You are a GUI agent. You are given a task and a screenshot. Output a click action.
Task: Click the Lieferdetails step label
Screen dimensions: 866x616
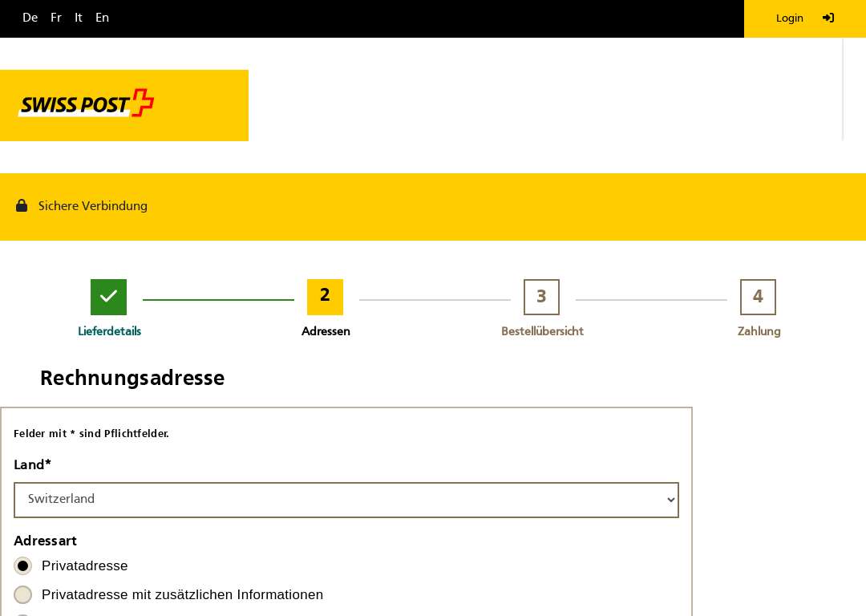(x=109, y=331)
